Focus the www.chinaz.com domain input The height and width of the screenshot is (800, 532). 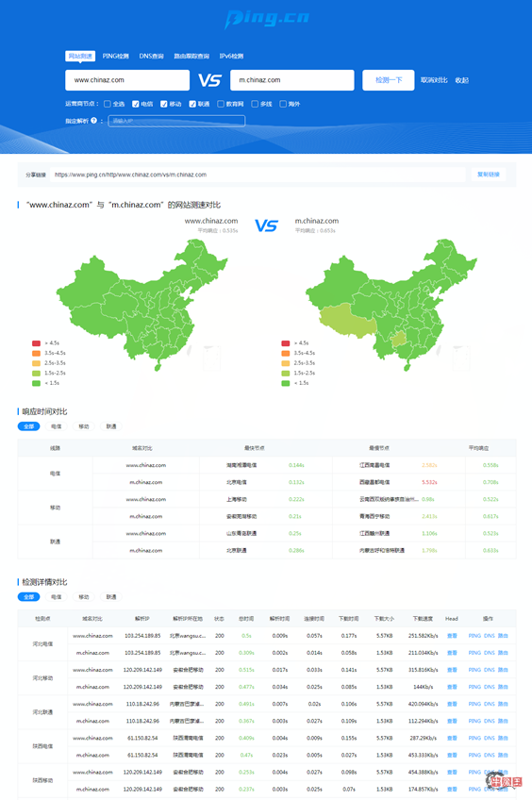(127, 80)
